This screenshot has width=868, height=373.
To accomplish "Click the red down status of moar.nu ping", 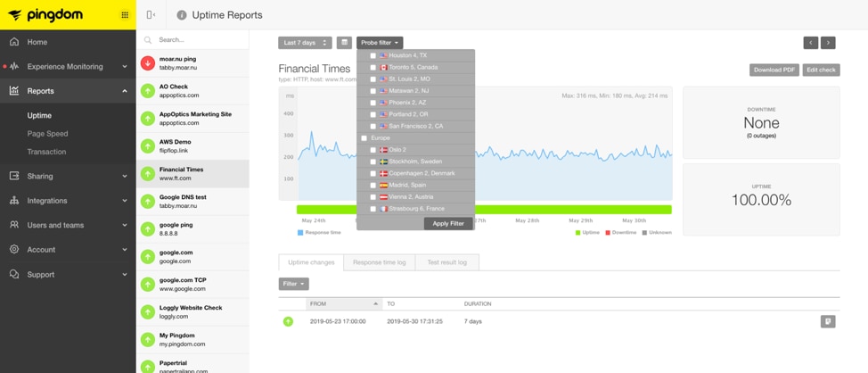I will tap(148, 63).
